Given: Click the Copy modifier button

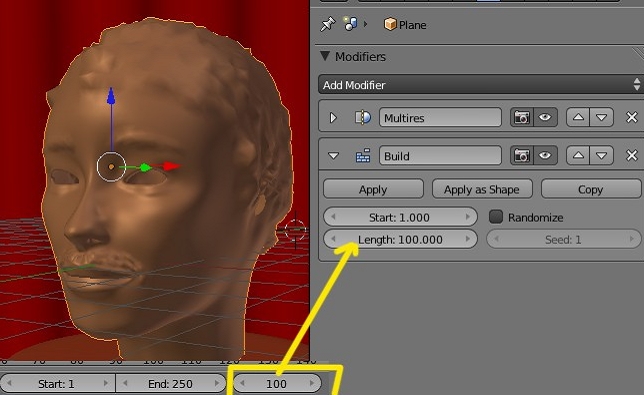Looking at the screenshot, I should pos(591,189).
